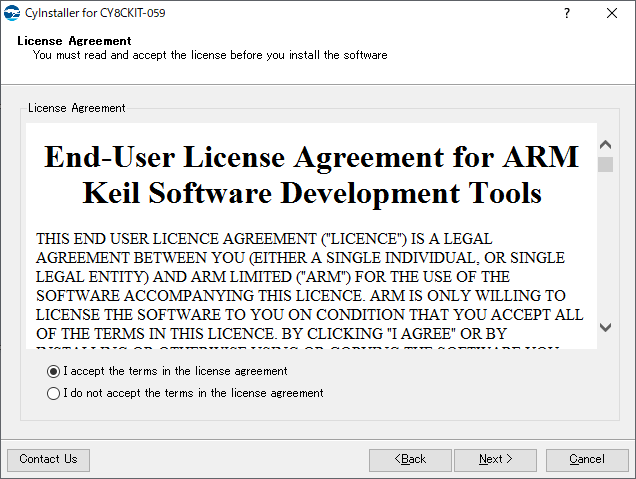Go back with the Back button

(410, 460)
